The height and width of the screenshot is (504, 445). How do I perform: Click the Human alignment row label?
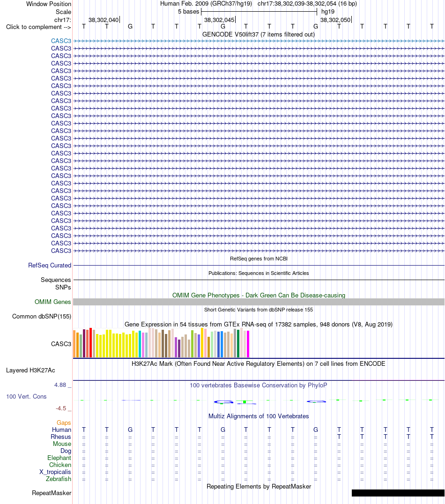(x=61, y=430)
